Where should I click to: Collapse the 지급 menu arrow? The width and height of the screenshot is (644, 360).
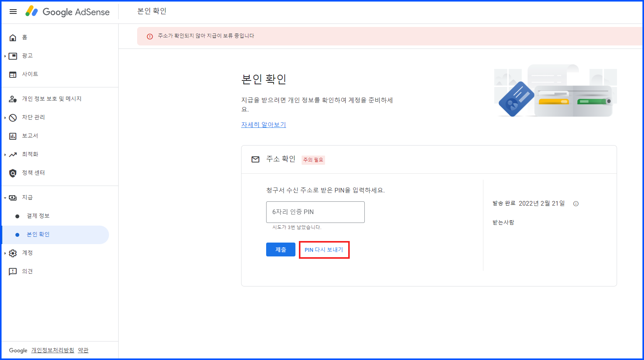5,198
